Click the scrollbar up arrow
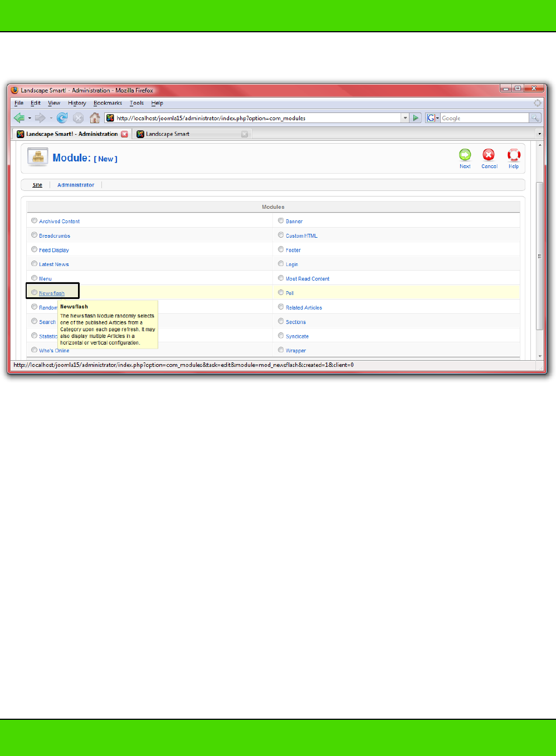The width and height of the screenshot is (556, 756). (x=539, y=145)
